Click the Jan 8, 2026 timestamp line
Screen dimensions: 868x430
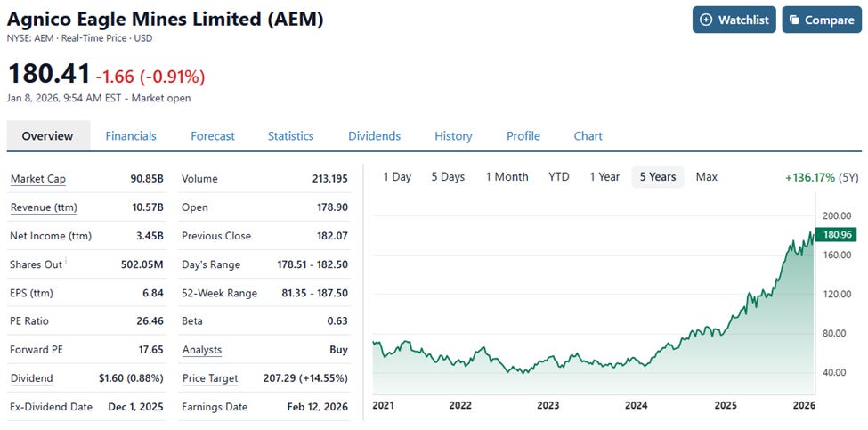(99, 99)
